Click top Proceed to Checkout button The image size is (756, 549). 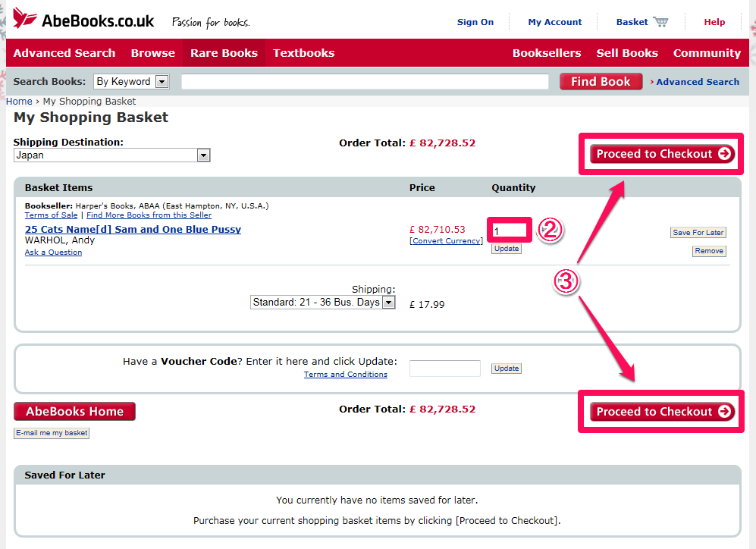tap(662, 154)
